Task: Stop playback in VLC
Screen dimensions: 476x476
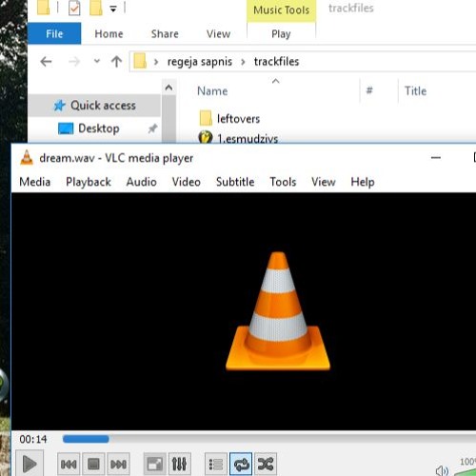Action: pos(93,465)
